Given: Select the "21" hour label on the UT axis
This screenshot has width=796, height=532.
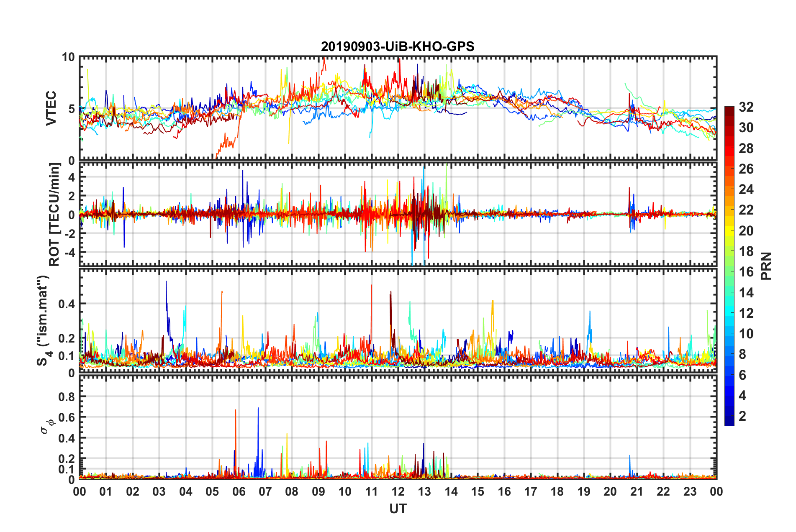Looking at the screenshot, I should pyautogui.click(x=637, y=491).
